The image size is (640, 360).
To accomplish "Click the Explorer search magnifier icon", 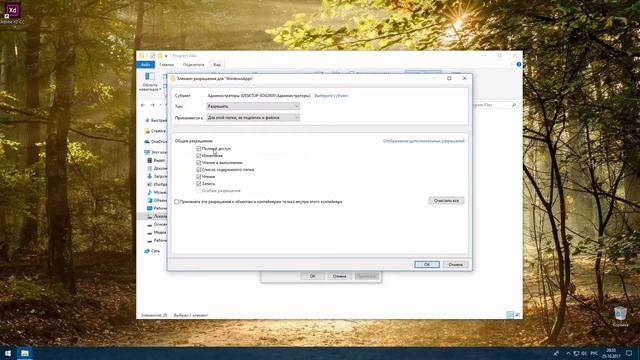I will 514,105.
